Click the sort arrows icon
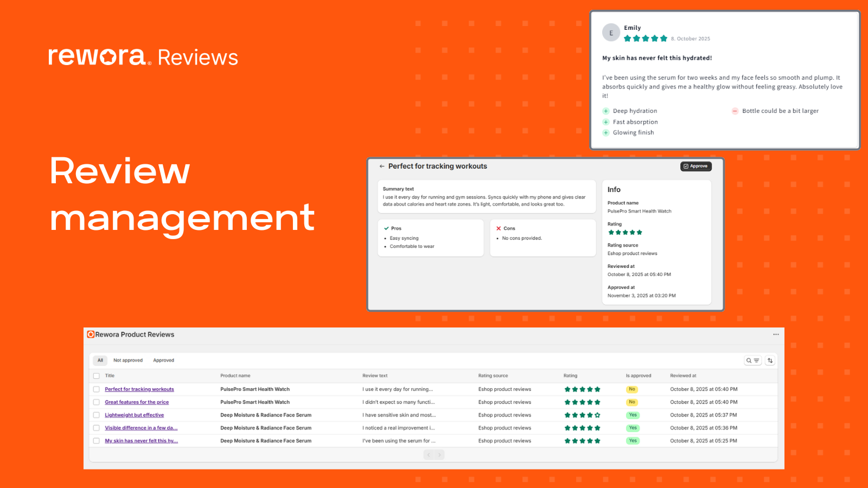868x488 pixels. tap(770, 360)
